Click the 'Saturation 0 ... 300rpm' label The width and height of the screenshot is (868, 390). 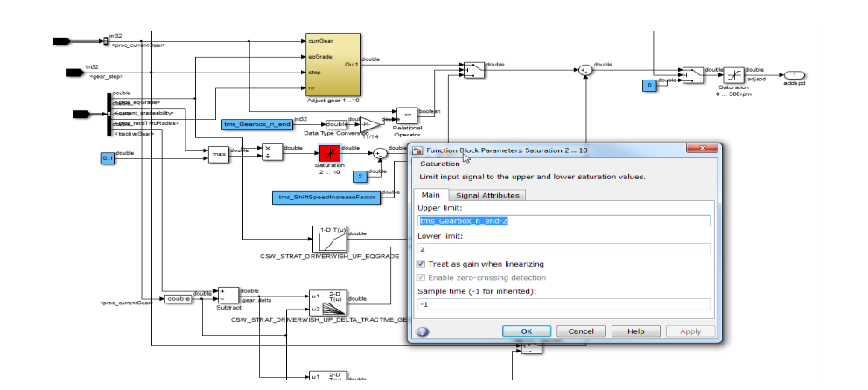[x=734, y=91]
